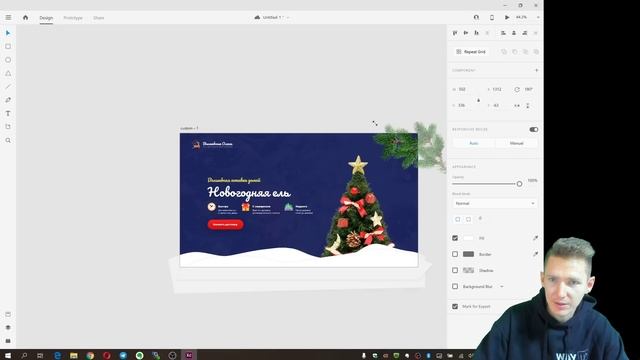The width and height of the screenshot is (640, 360).
Task: Enable the Shadow checkbox
Action: pyautogui.click(x=455, y=270)
